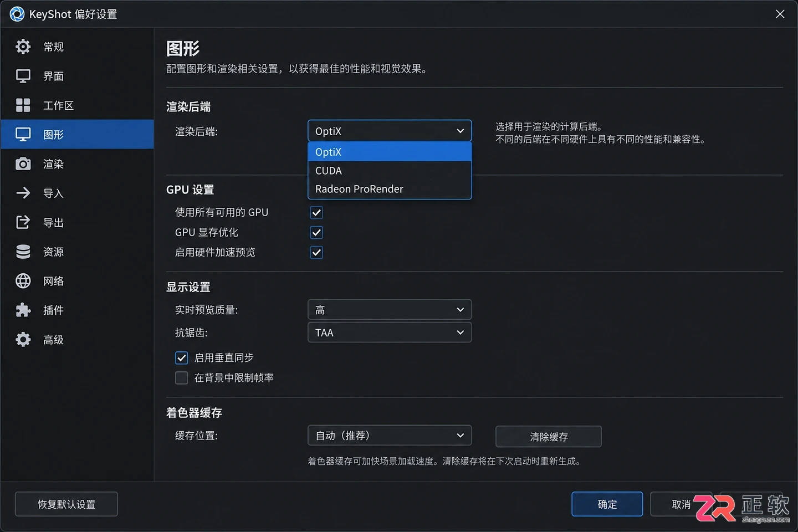This screenshot has width=798, height=532.
Task: Click the 清除缓存 button
Action: [549, 437]
